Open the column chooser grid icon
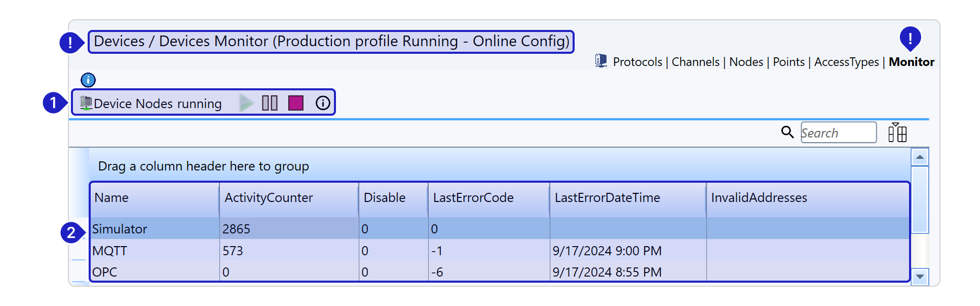This screenshot has width=980, height=306. pyautogui.click(x=897, y=133)
